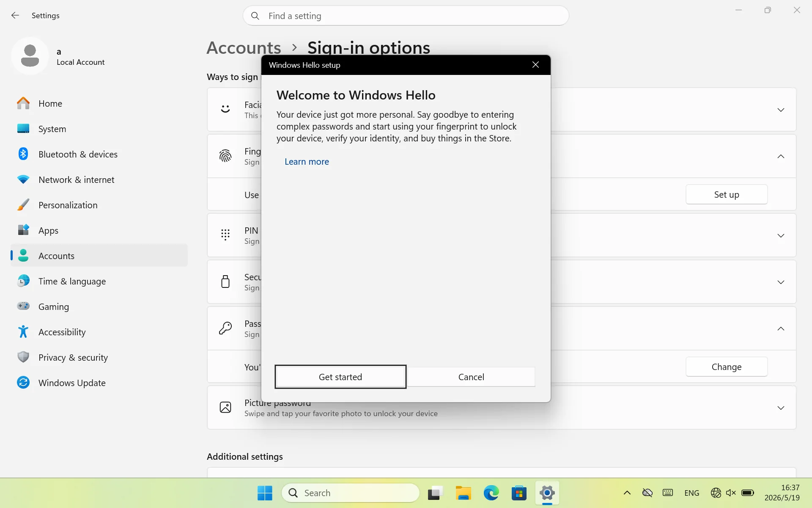Expand the Facial recognition option

[x=781, y=110]
